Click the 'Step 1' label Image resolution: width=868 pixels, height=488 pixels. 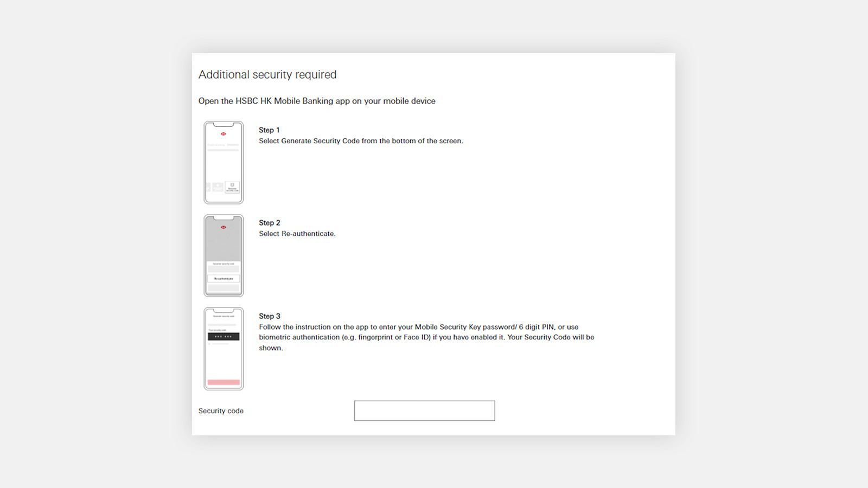(x=269, y=130)
